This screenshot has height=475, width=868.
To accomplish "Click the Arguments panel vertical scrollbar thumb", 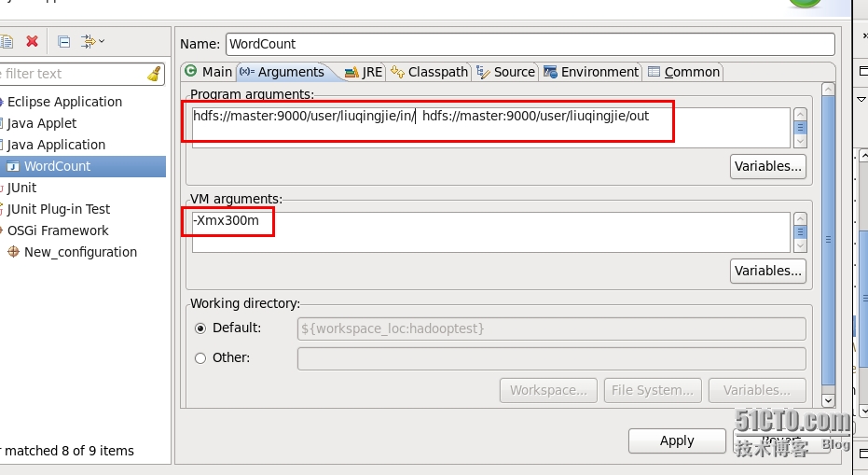I will coord(828,240).
